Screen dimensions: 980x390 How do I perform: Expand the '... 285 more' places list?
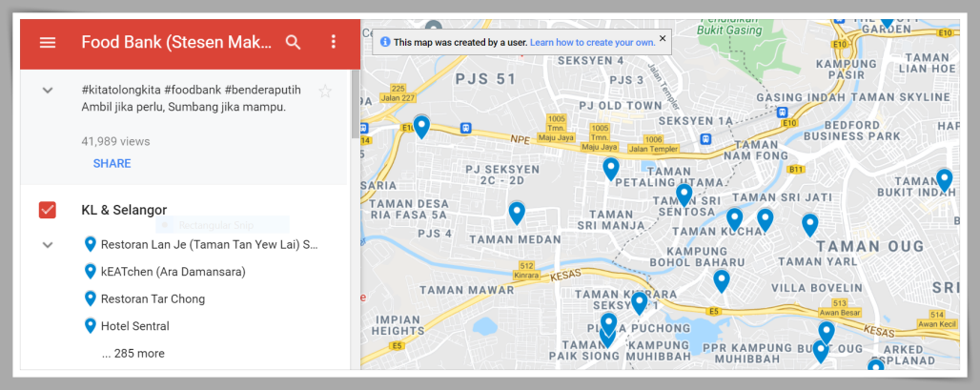(x=133, y=353)
